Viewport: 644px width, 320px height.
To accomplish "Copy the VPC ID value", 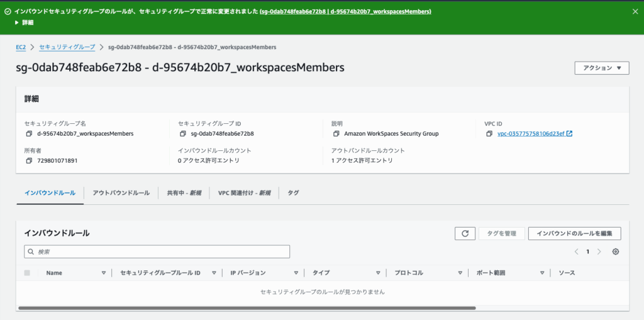I will pos(490,134).
